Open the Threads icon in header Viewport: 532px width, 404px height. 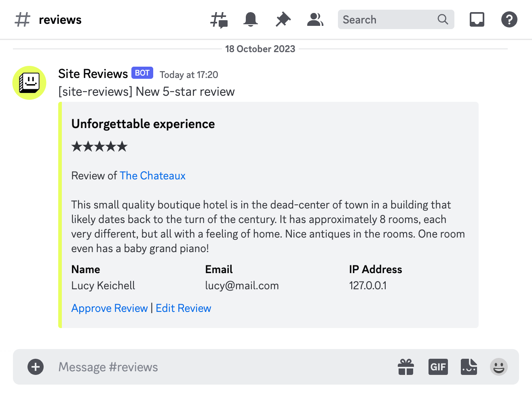pos(219,20)
